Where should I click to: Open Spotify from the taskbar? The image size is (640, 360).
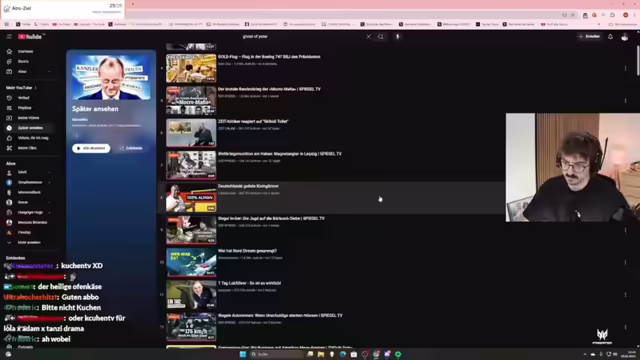click(398, 354)
